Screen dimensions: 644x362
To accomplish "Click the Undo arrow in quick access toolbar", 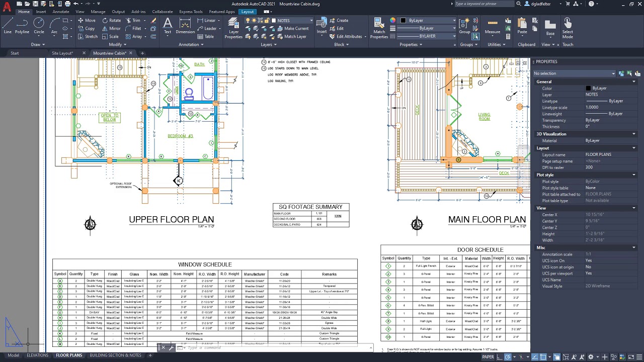I will pyautogui.click(x=75, y=4).
